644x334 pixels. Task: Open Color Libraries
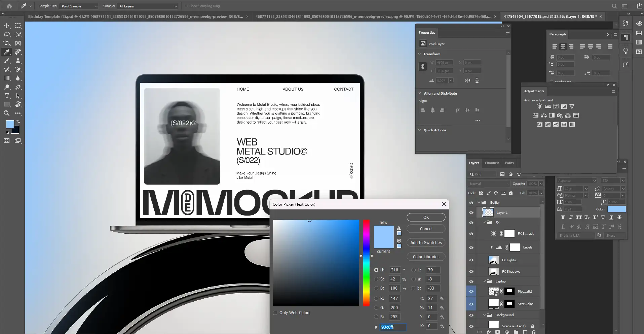coord(426,257)
